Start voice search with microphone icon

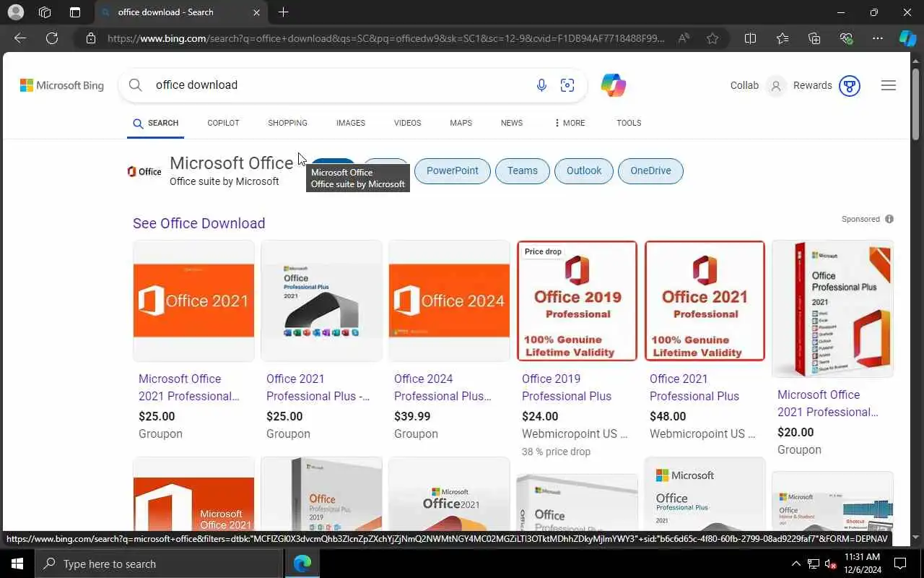coord(541,85)
